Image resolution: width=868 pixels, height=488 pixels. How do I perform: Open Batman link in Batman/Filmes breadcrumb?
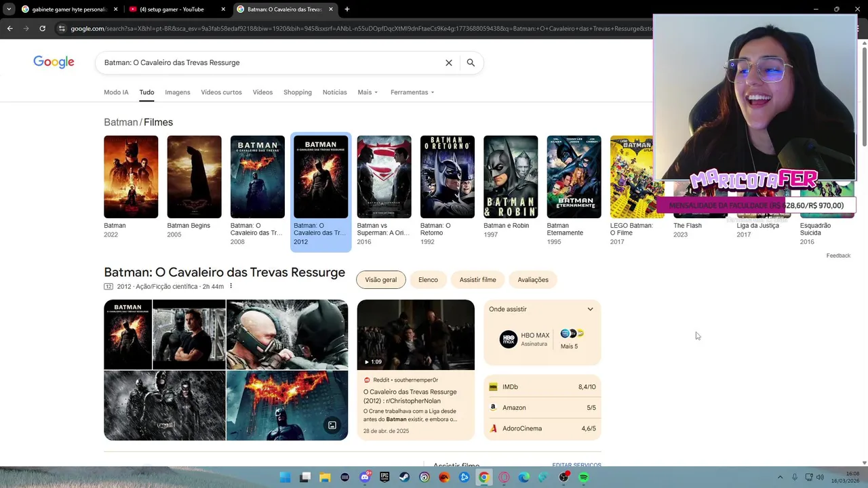click(x=121, y=122)
